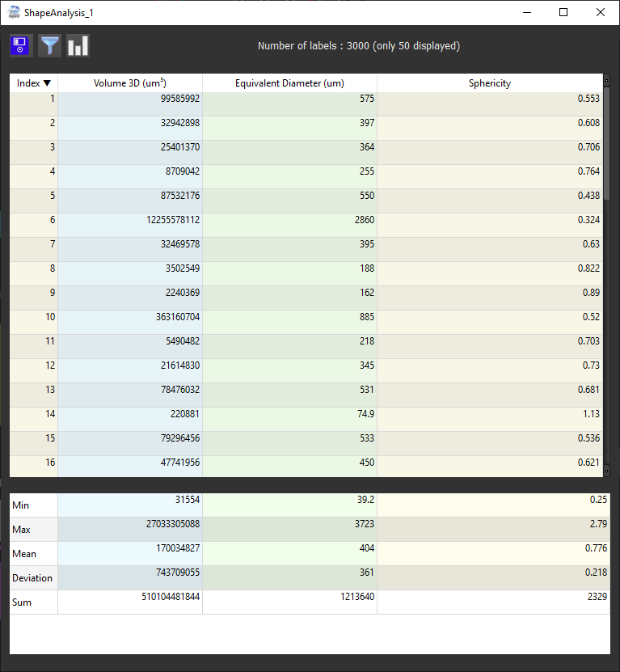Click volume cell 32942898

(130, 129)
